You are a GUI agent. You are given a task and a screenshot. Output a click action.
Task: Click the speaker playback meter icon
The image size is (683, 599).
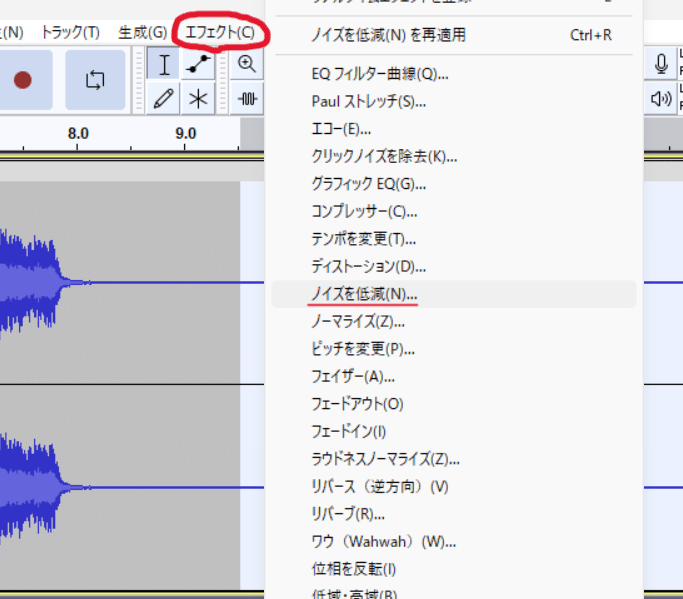click(661, 98)
